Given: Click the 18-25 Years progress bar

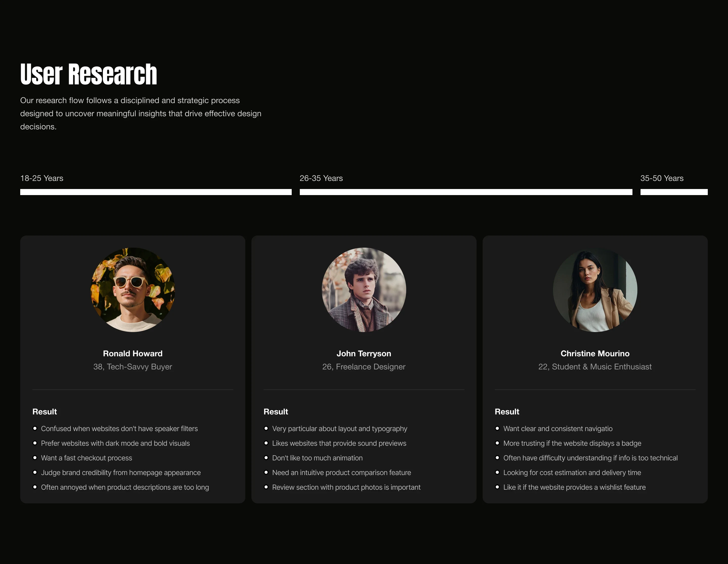Looking at the screenshot, I should pos(156,192).
